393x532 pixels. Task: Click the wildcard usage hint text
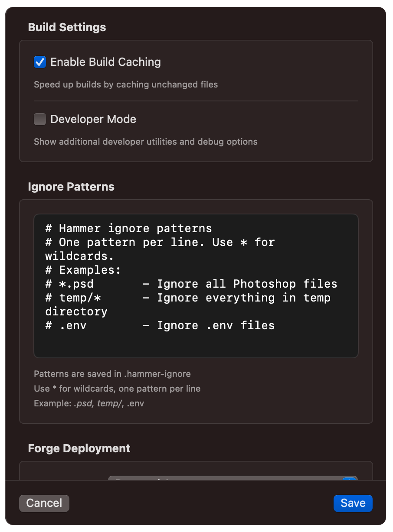click(x=117, y=389)
